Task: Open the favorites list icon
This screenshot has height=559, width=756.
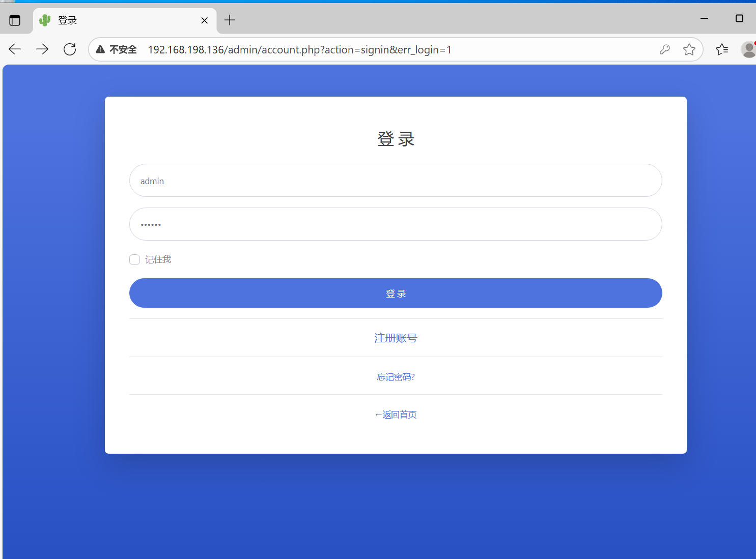Action: 721,49
